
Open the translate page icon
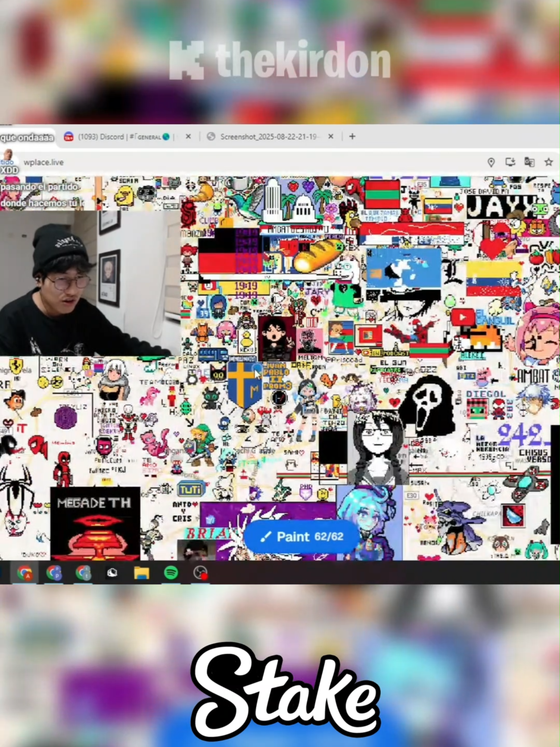[x=529, y=162]
